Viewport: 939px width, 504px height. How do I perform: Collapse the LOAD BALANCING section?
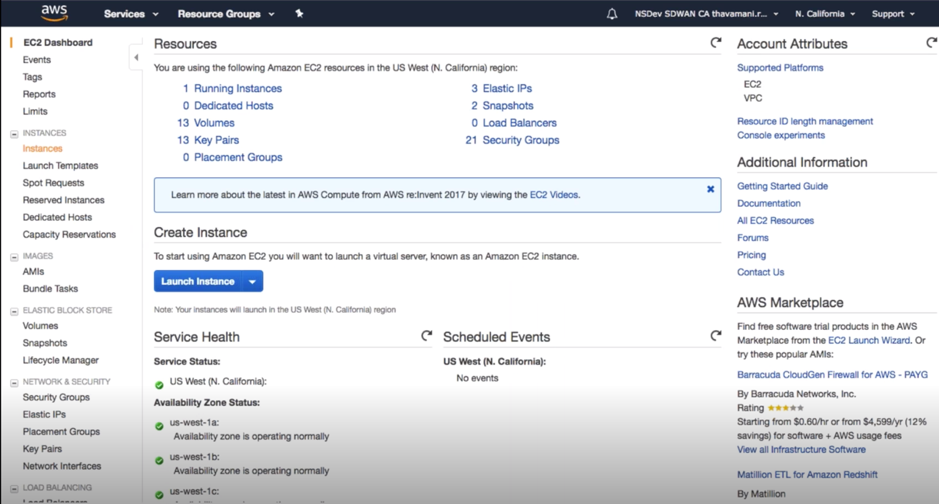point(14,488)
